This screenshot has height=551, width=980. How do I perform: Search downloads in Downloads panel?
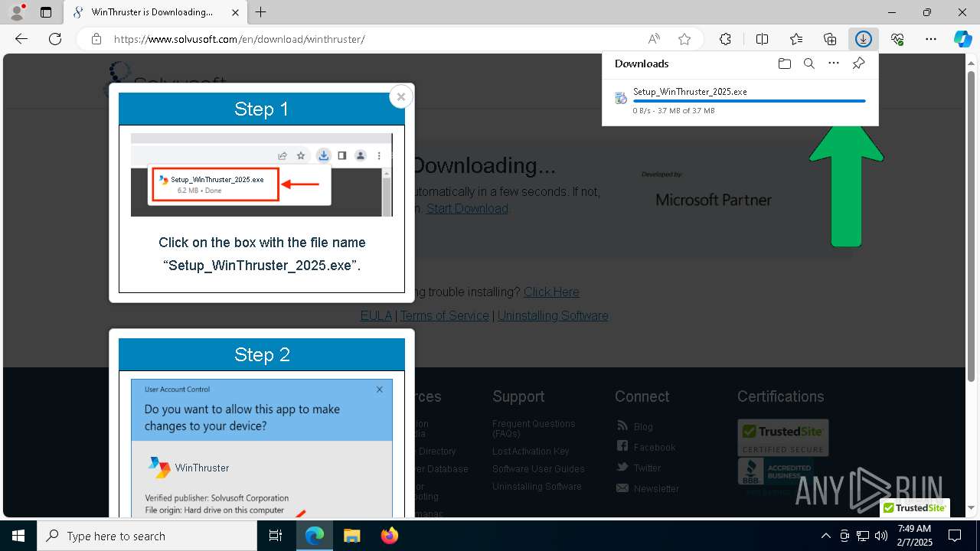pyautogui.click(x=808, y=64)
